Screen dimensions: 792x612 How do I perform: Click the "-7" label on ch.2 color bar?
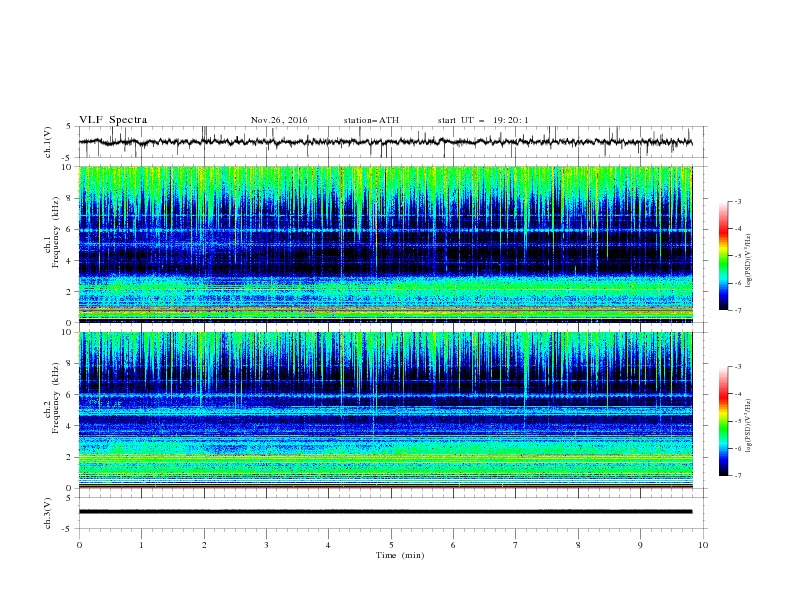737,476
